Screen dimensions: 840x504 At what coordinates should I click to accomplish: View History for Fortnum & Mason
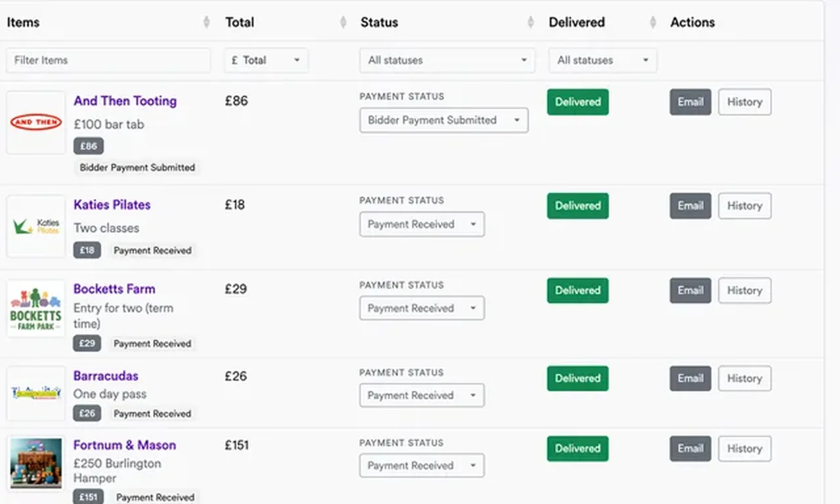tap(745, 449)
